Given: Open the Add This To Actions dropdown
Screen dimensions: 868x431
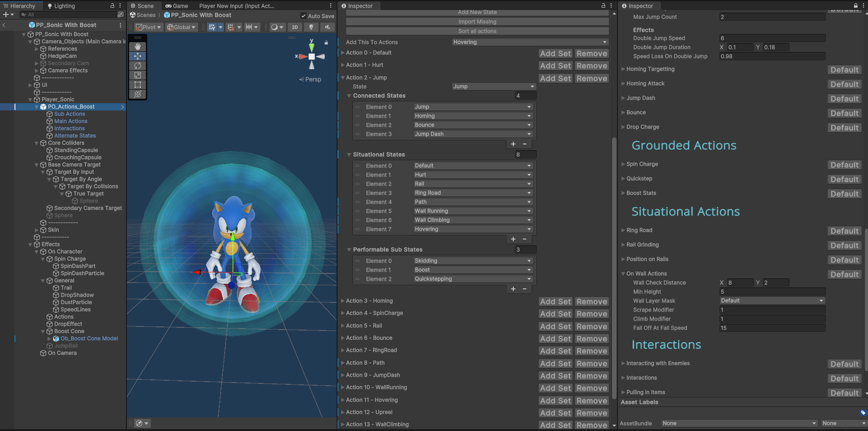Looking at the screenshot, I should point(530,42).
